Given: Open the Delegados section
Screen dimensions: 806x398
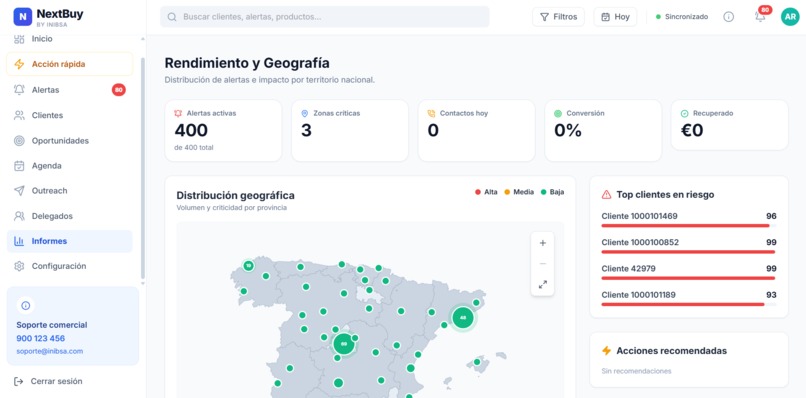Looking at the screenshot, I should click(70, 216).
